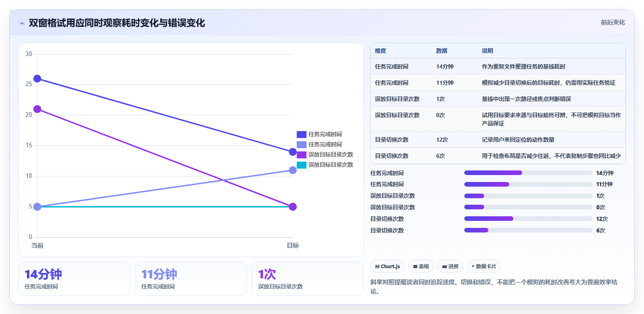
Task: Click the progress bar labeled 0次
Action: click(x=528, y=207)
